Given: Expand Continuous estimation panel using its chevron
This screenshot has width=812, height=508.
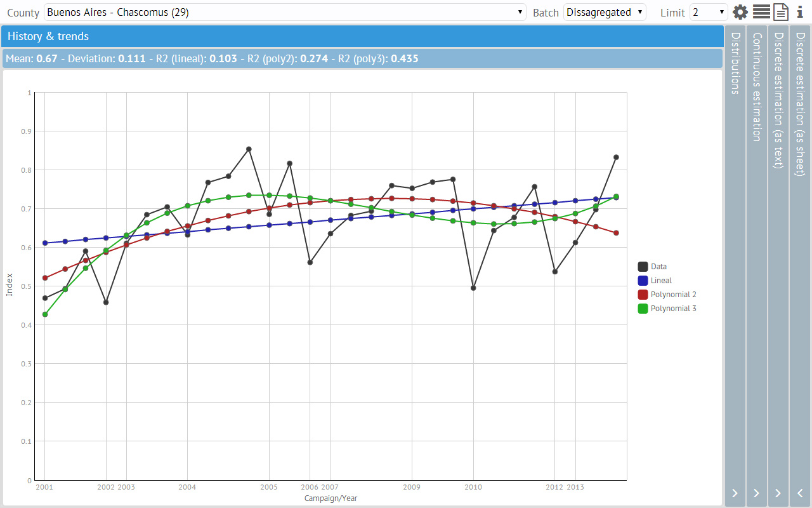Looking at the screenshot, I should pos(757,493).
